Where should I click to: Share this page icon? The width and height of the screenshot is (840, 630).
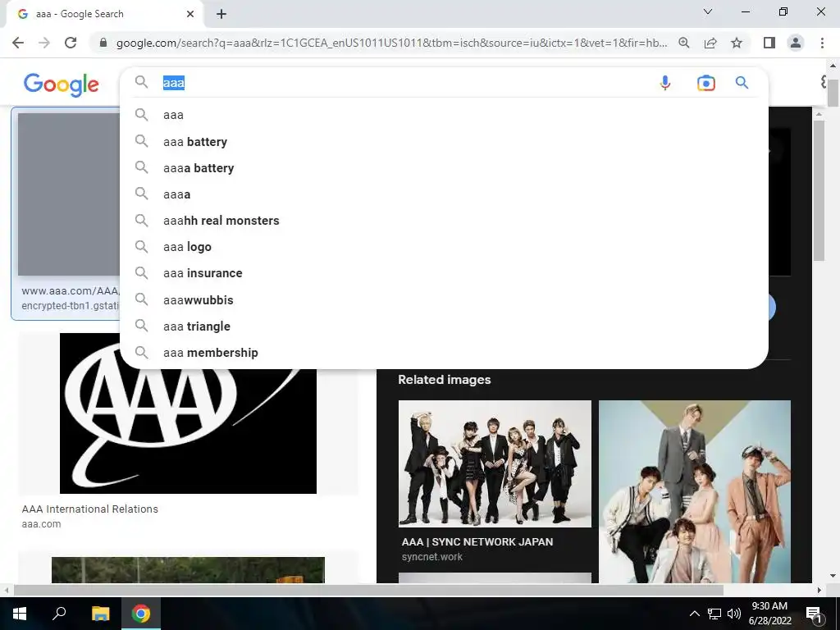click(710, 43)
